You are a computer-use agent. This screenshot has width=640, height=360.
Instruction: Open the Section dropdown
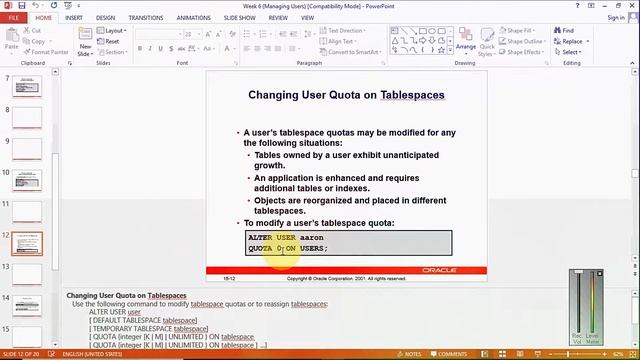[113, 52]
